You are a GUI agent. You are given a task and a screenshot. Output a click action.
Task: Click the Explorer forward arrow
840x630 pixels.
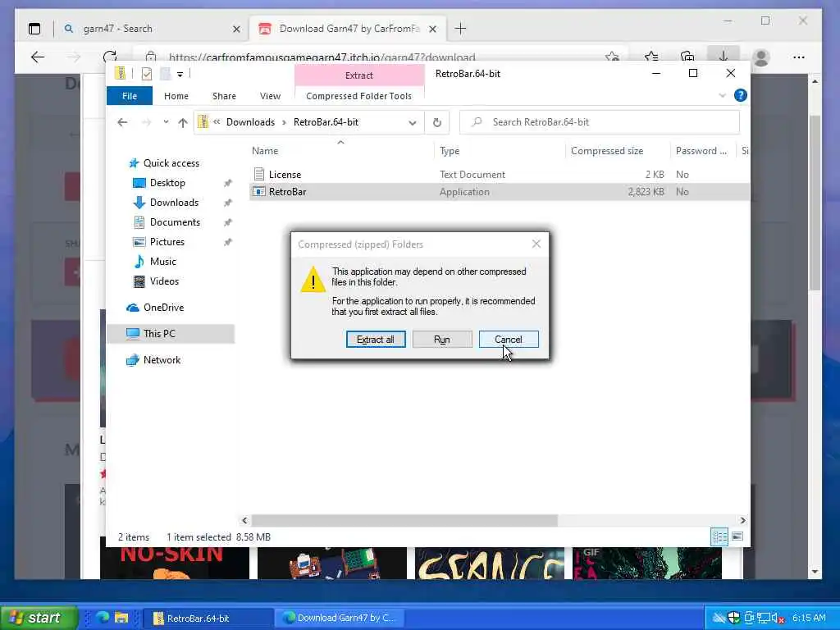coord(146,122)
